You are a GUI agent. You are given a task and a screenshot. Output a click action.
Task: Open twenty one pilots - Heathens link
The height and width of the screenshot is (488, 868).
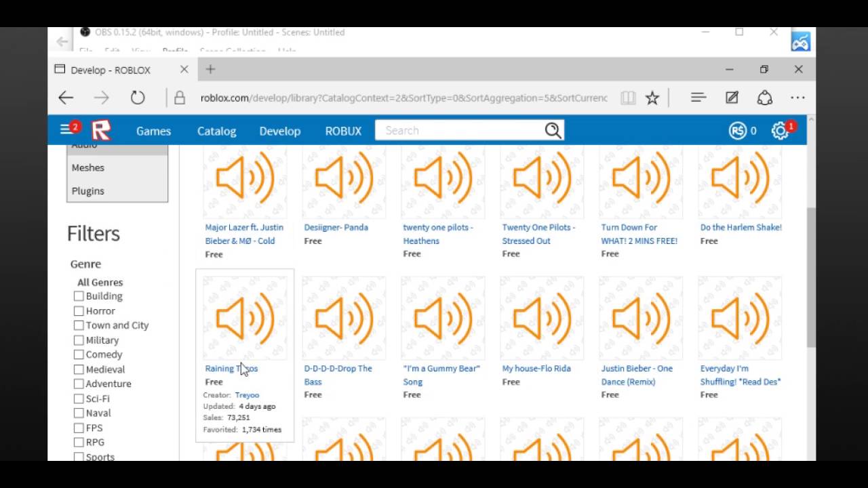[438, 234]
